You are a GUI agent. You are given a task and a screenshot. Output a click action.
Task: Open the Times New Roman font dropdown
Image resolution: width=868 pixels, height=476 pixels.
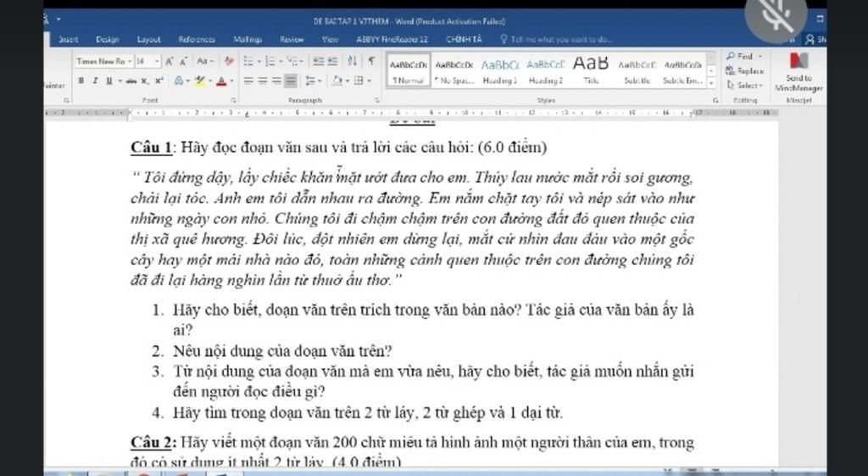[130, 61]
